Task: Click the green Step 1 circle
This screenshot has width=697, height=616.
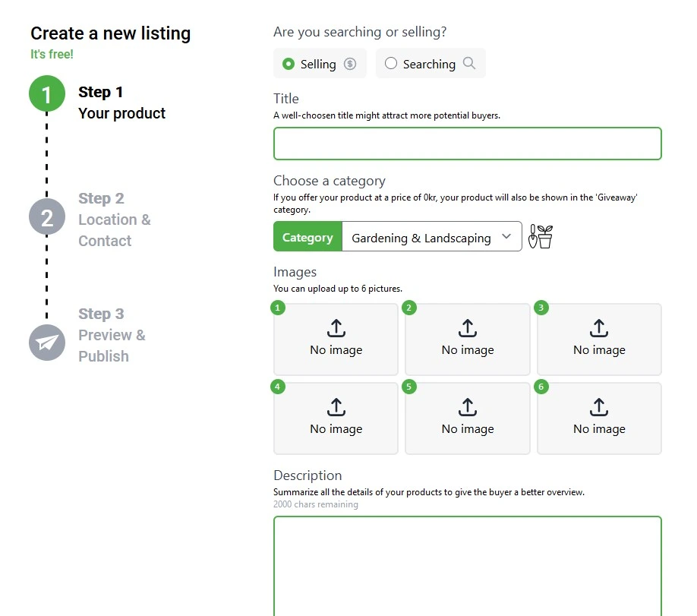Action: [x=47, y=95]
